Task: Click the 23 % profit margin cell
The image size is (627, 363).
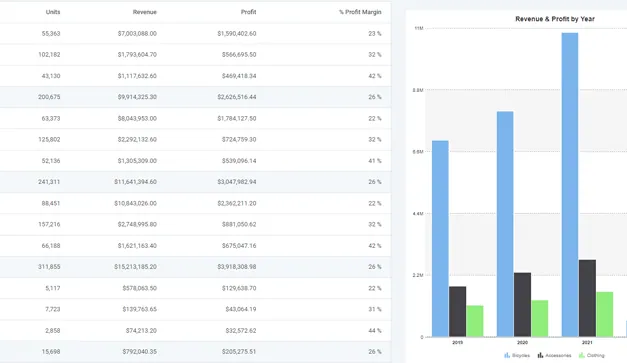Action: coord(375,34)
